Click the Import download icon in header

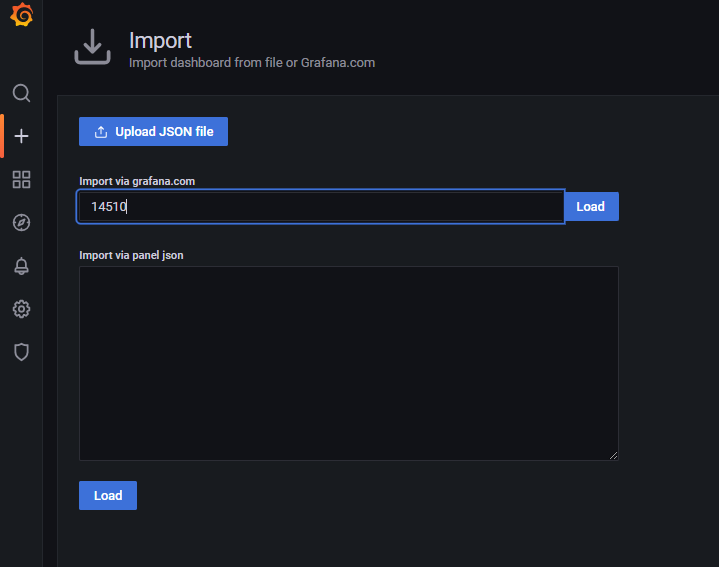click(x=93, y=47)
